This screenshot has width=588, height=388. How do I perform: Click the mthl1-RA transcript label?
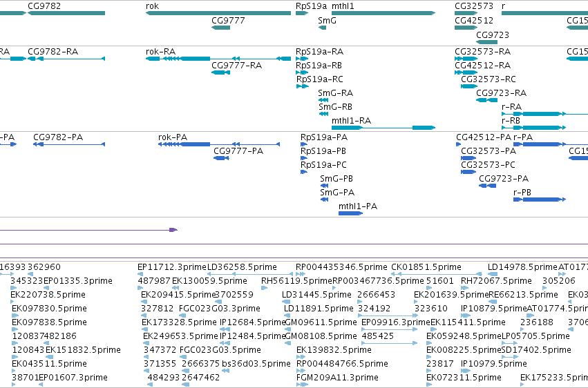point(352,121)
